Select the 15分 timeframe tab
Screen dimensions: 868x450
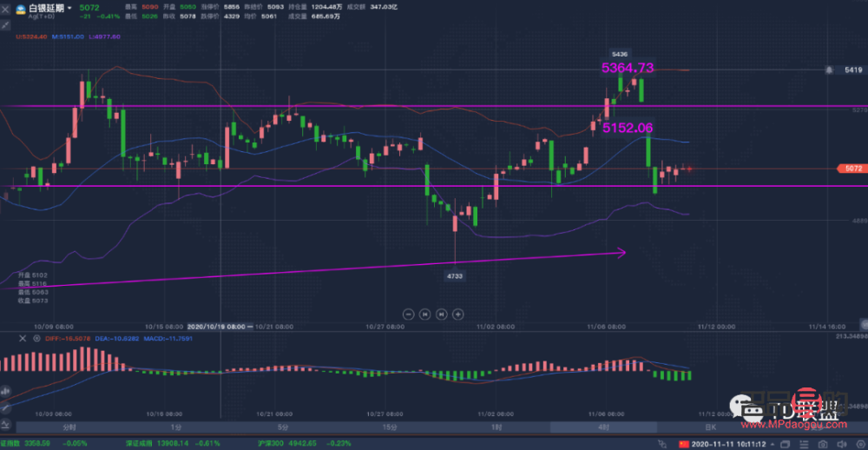click(390, 427)
